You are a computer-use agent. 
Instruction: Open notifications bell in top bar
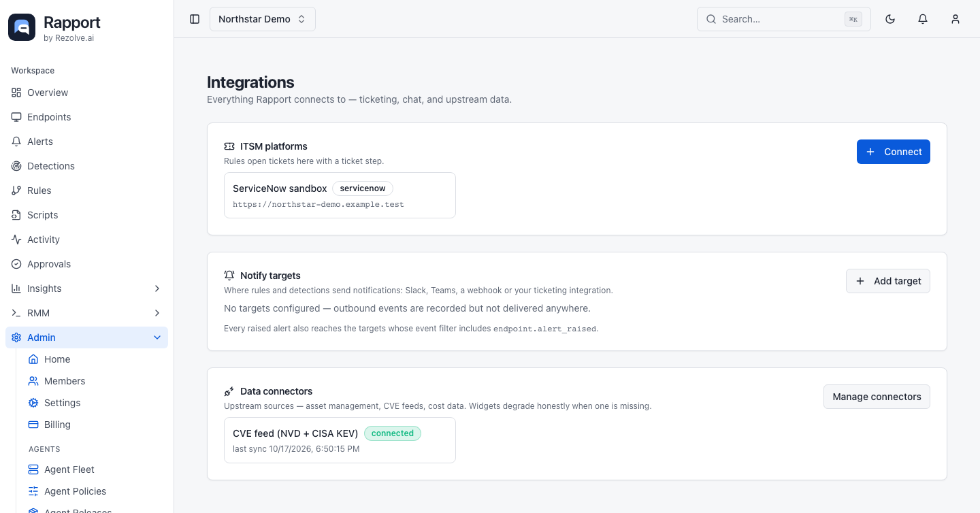[923, 19]
